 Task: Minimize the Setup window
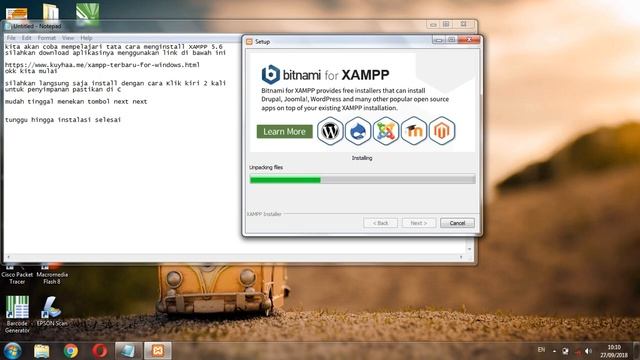(x=439, y=40)
